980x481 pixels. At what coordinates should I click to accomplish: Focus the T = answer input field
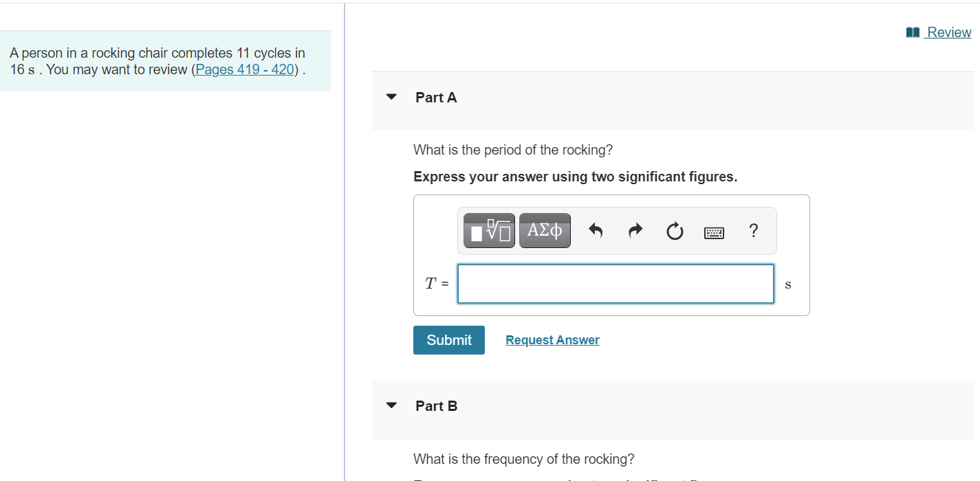coord(616,284)
